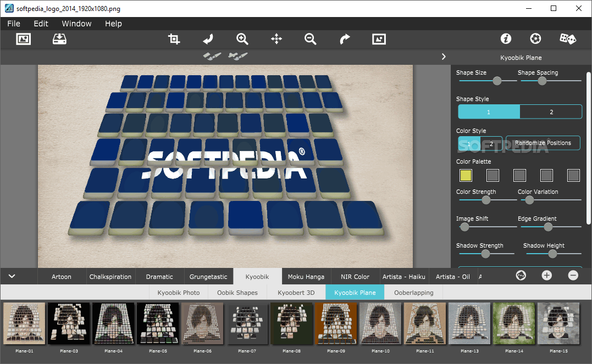Redo with the right curved arrow

click(x=345, y=39)
